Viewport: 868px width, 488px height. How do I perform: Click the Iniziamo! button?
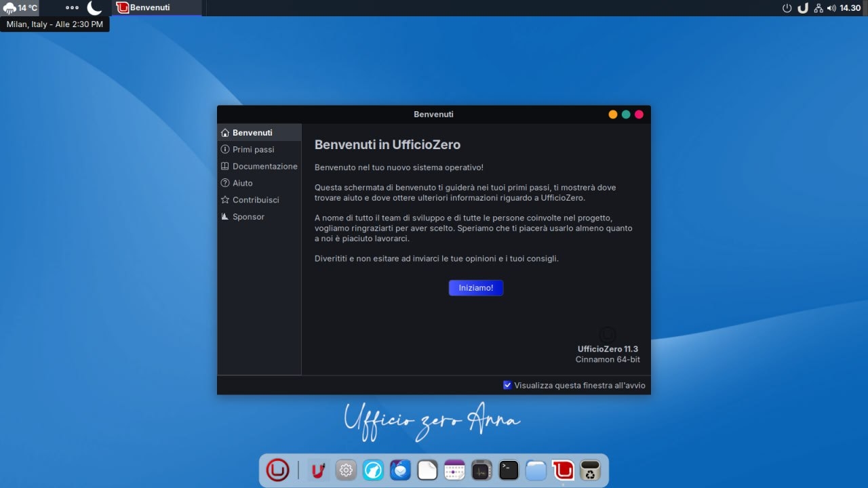[476, 288]
